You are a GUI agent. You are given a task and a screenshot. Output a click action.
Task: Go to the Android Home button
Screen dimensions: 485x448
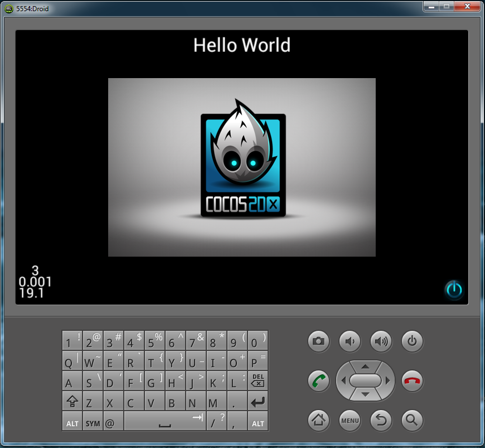318,420
